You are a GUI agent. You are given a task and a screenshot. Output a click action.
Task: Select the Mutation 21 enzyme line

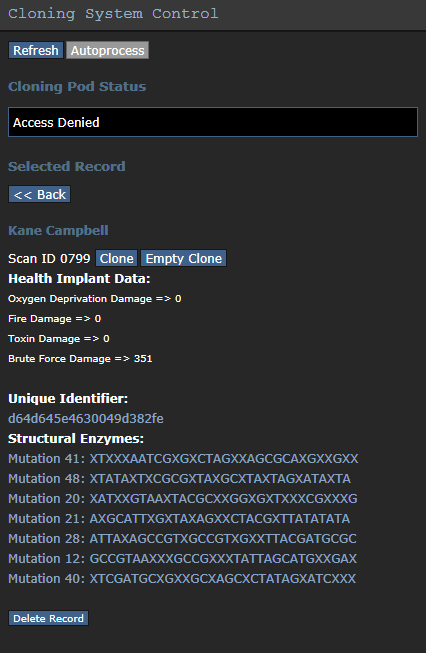click(x=179, y=518)
